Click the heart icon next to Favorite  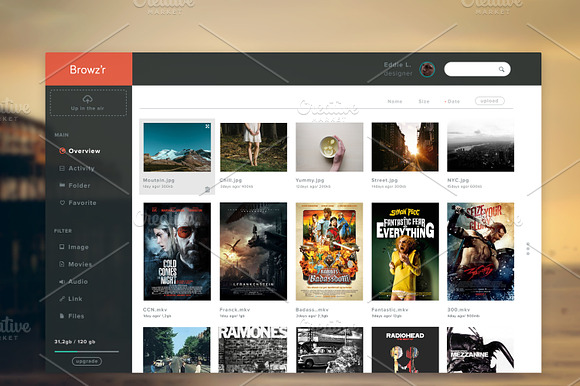[x=62, y=203]
